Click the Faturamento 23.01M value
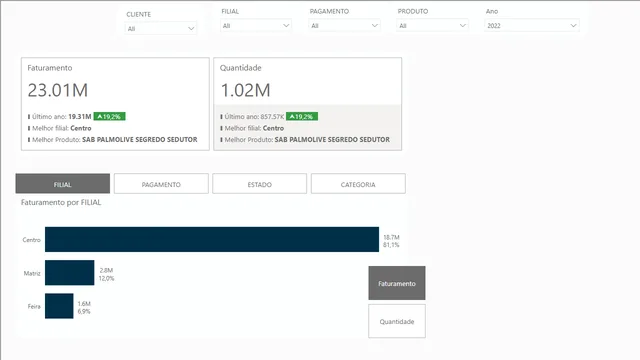Screen dimensions: 640x360 click(58, 90)
